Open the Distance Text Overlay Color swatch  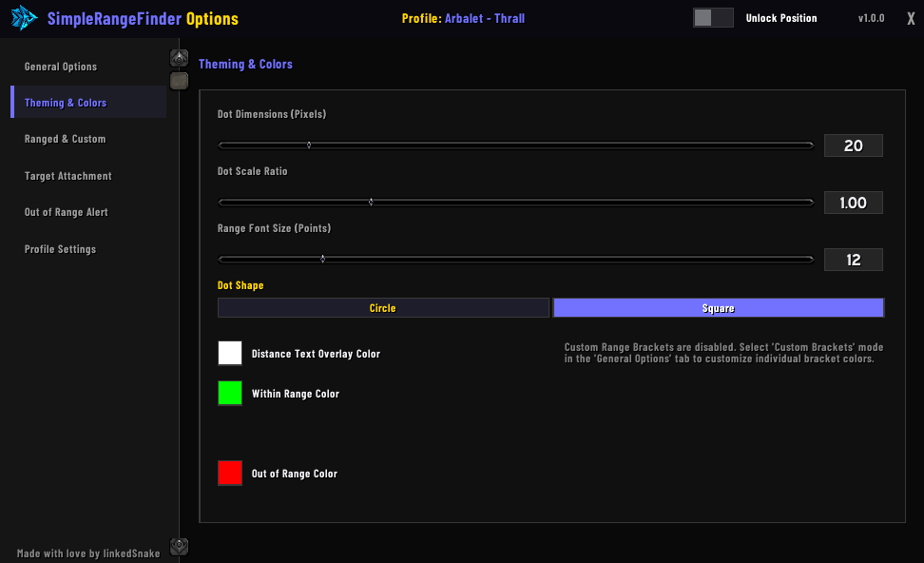[x=230, y=353]
